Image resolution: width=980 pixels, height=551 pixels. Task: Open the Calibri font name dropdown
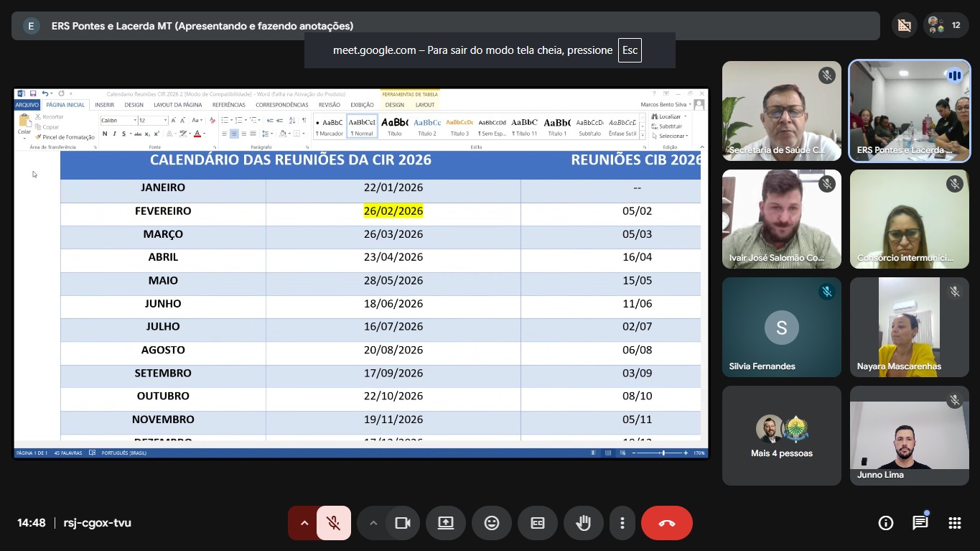tap(134, 121)
